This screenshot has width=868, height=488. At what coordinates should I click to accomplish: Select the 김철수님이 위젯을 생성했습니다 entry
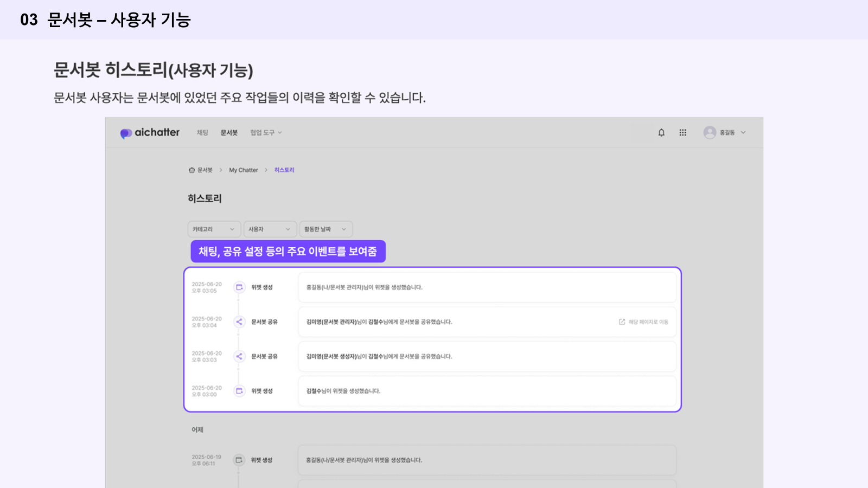487,391
